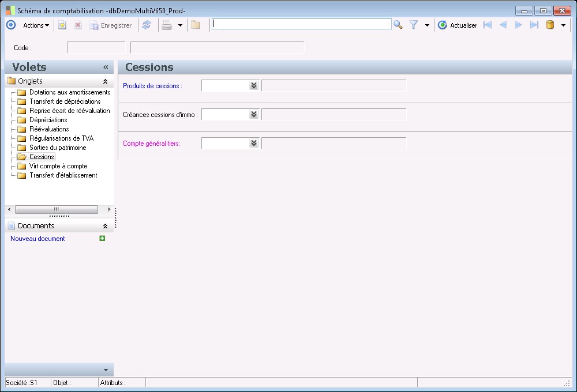This screenshot has width=577, height=392.
Task: Select Sorties du patrimoine
Action: click(x=58, y=148)
